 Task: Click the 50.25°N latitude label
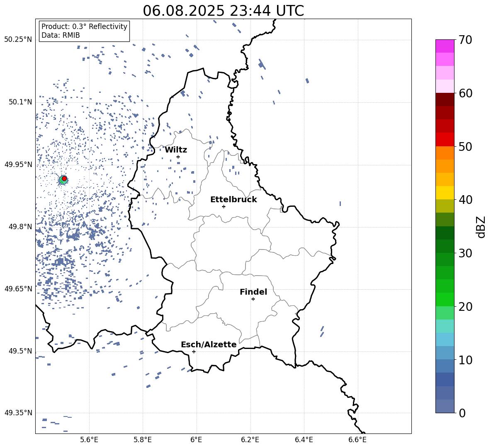18,40
